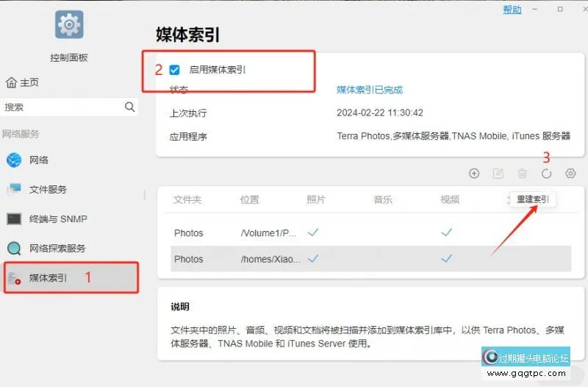Image resolution: width=588 pixels, height=387 pixels.
Task: Open the media index settings gear
Action: (570, 174)
